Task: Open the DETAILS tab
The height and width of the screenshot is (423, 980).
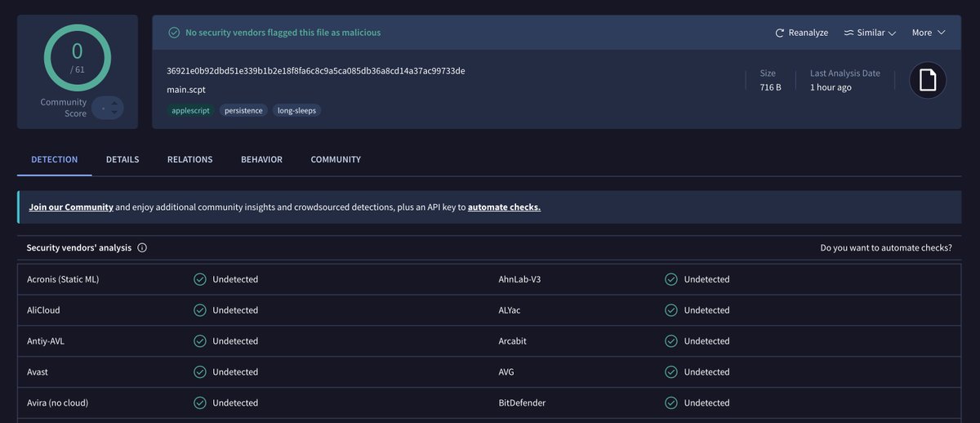Action: 122,159
